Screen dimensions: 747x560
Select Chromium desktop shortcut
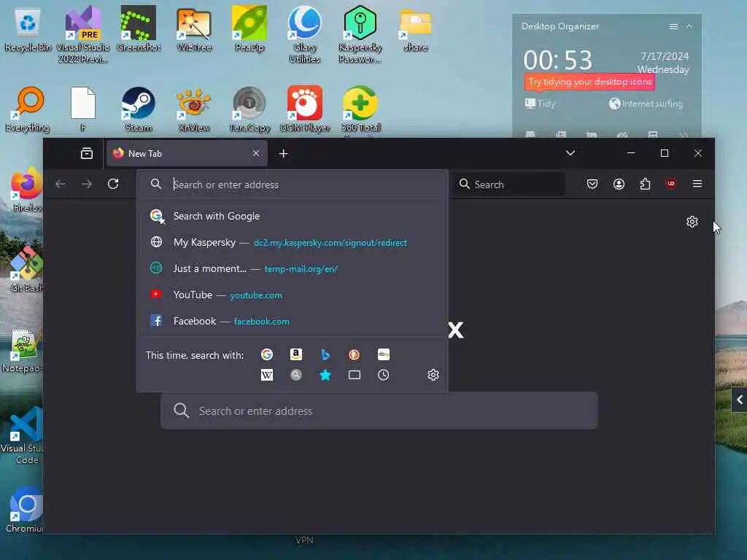click(25, 510)
